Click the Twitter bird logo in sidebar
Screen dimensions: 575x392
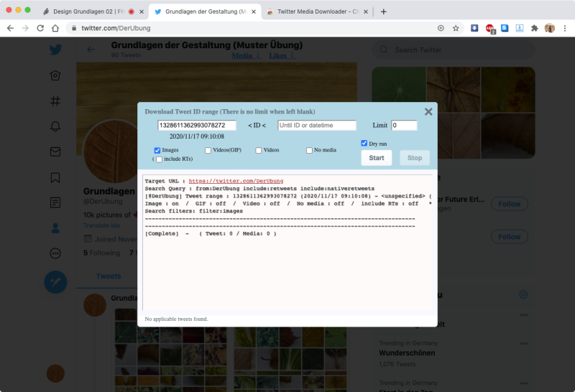pos(55,50)
